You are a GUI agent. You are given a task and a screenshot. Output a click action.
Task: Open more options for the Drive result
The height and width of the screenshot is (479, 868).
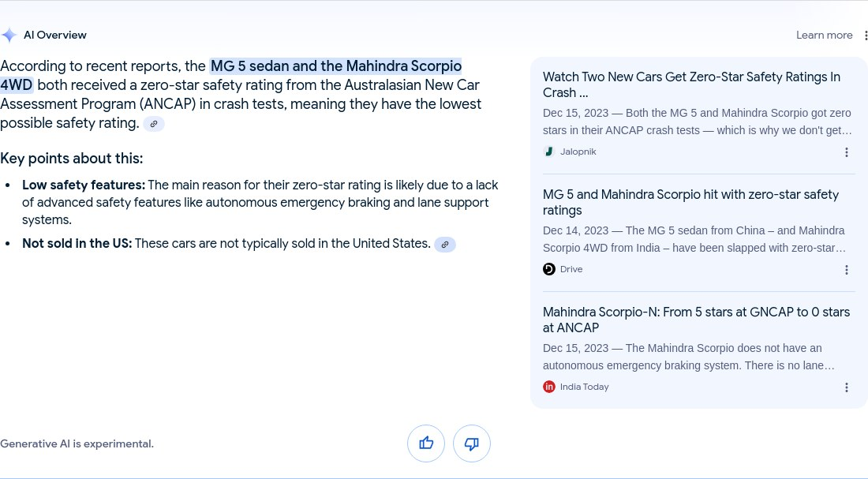click(x=847, y=270)
